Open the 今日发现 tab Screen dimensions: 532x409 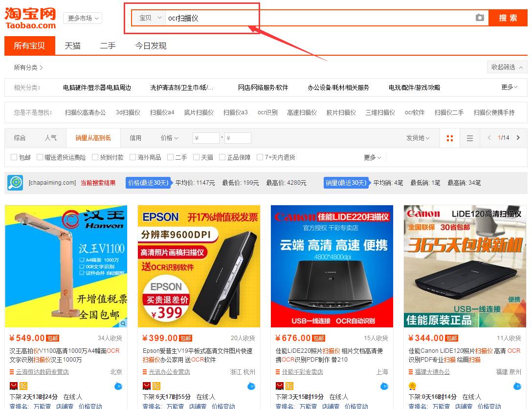[x=151, y=45]
